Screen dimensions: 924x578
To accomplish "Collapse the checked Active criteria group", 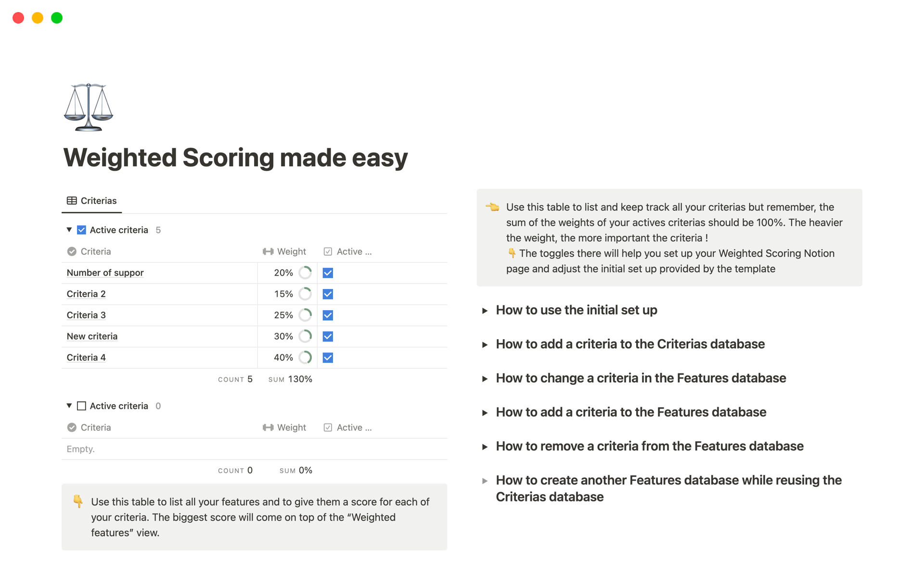I will [x=69, y=230].
